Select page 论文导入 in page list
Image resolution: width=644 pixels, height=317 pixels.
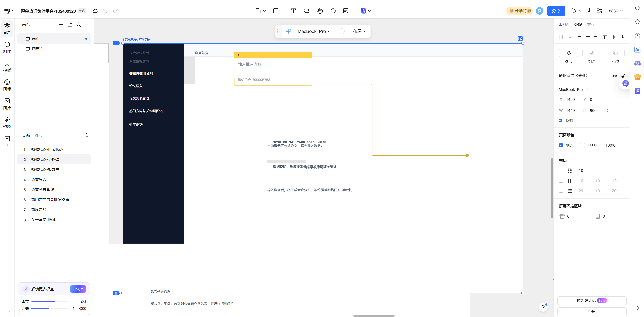tap(54, 180)
